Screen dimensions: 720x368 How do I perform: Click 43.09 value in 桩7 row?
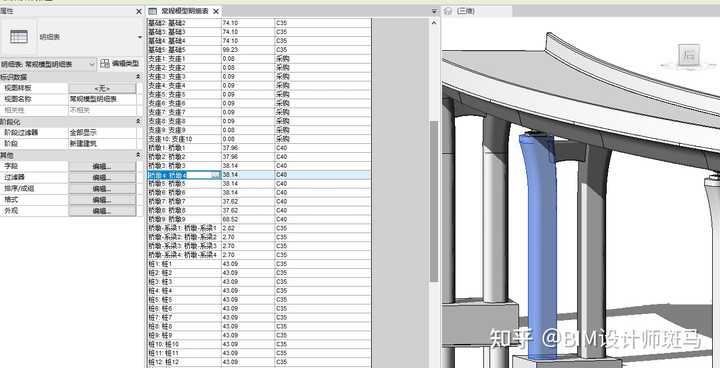(x=248, y=317)
